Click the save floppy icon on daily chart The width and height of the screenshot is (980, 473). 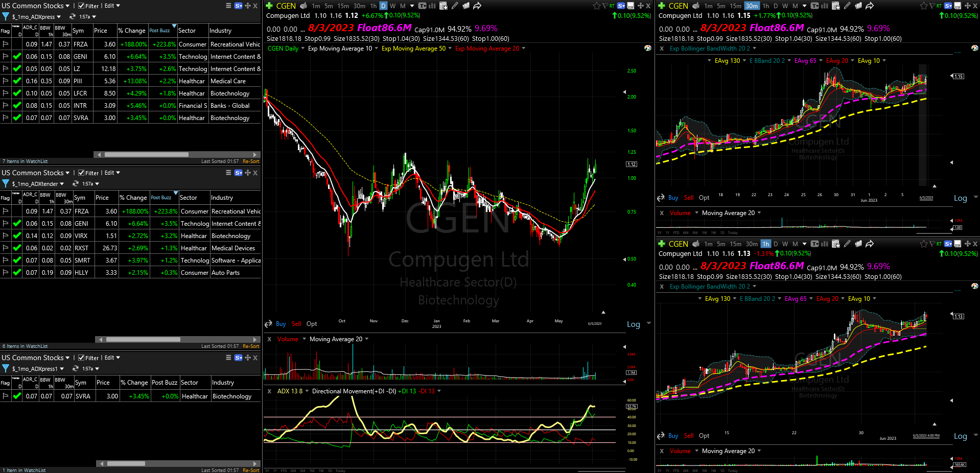(x=631, y=6)
